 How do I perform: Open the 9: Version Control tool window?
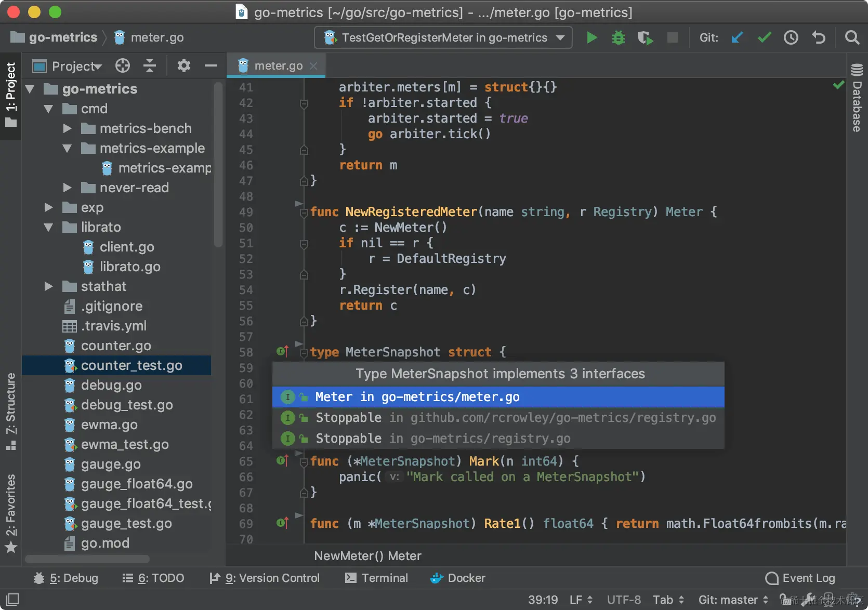click(264, 578)
